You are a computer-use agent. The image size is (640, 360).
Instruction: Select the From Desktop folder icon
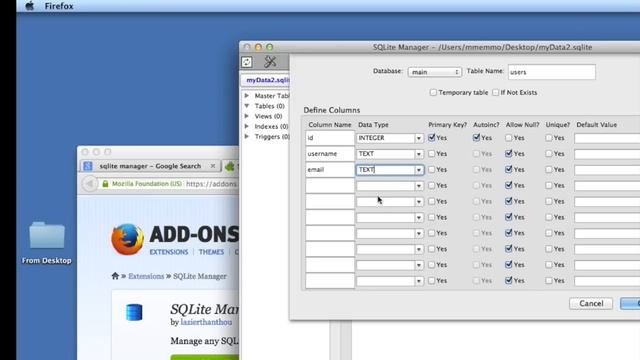tap(47, 235)
